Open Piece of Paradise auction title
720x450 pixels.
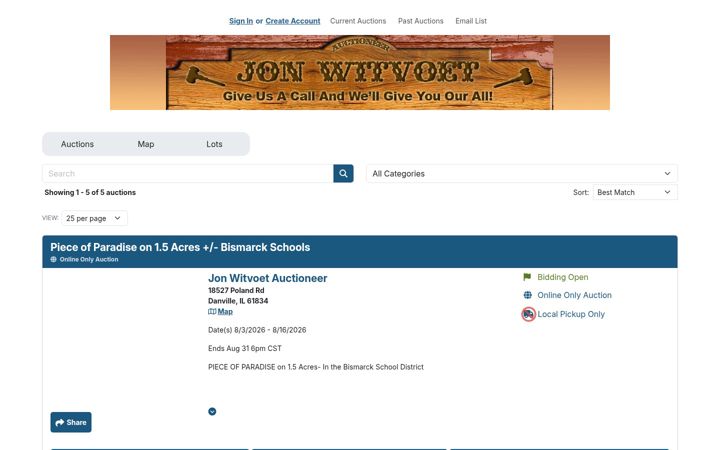click(180, 247)
